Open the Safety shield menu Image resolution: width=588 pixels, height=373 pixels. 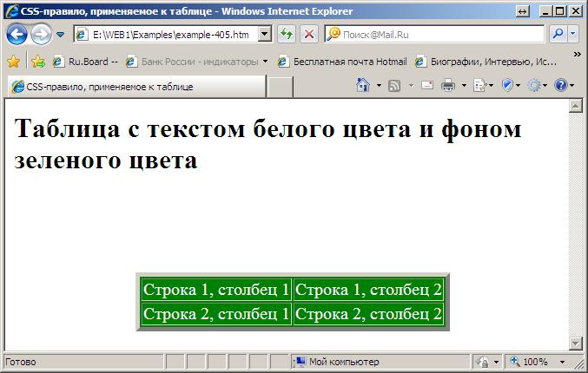511,85
